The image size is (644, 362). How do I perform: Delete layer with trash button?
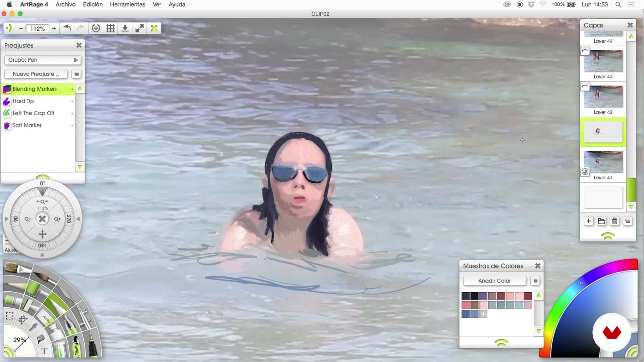(x=614, y=221)
